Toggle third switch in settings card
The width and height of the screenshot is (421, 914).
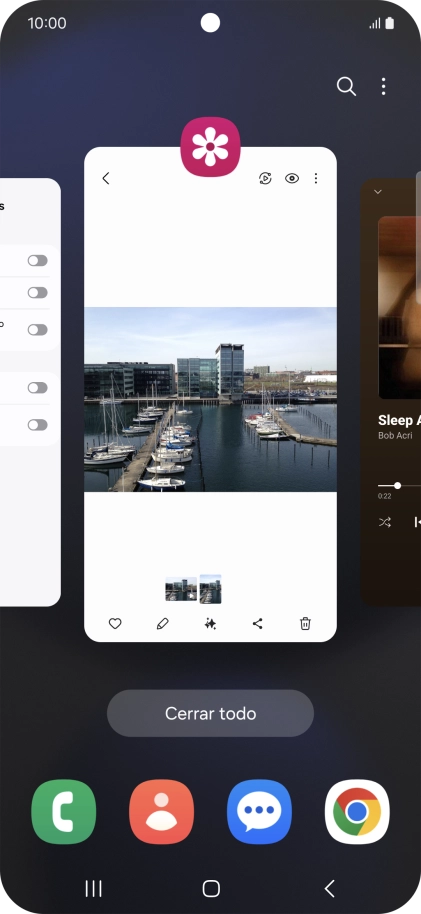click(x=37, y=330)
